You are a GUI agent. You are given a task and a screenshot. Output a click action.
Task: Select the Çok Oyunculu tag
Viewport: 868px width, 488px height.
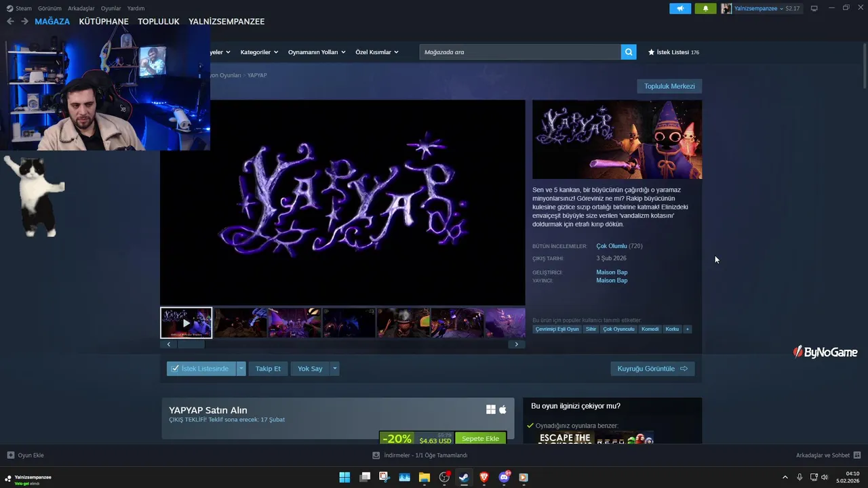point(618,329)
